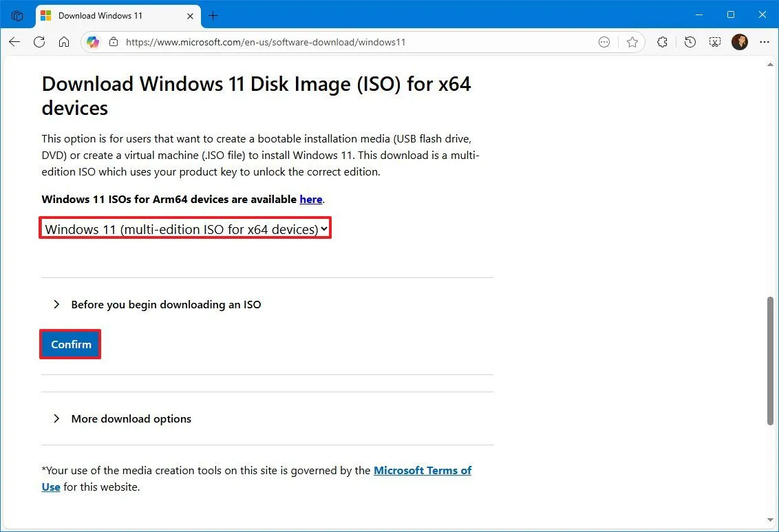This screenshot has height=532, width=779.
Task: Open a new browser tab
Action: 213,15
